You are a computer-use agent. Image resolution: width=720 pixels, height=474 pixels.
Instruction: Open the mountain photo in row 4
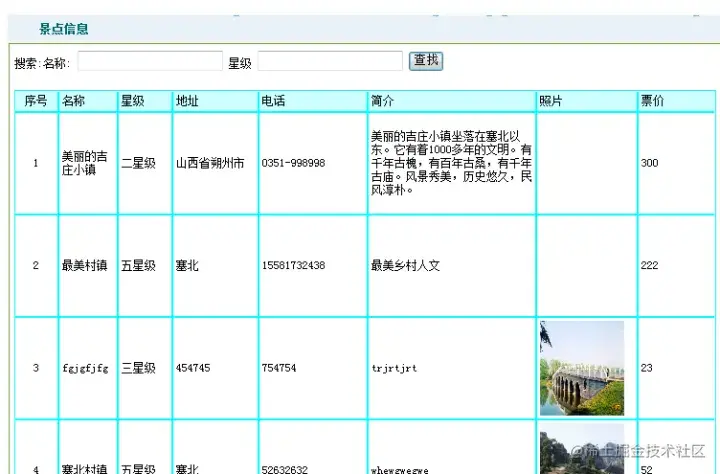point(582,449)
